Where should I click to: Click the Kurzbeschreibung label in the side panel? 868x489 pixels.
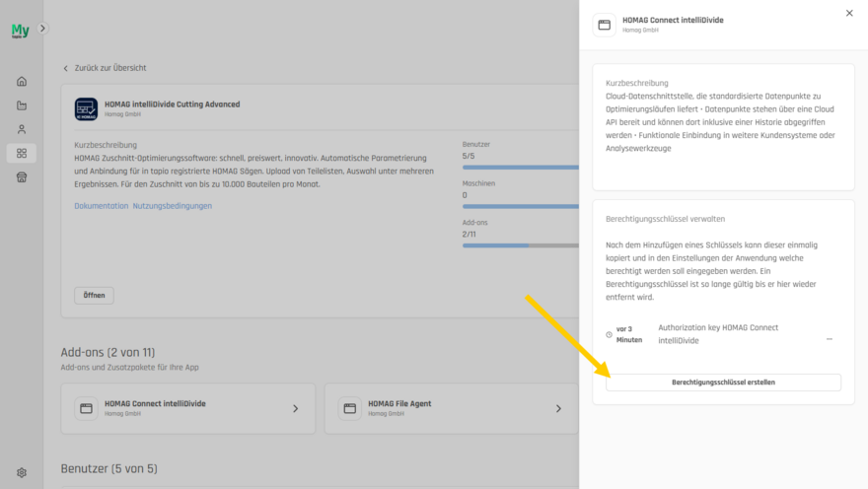click(636, 83)
